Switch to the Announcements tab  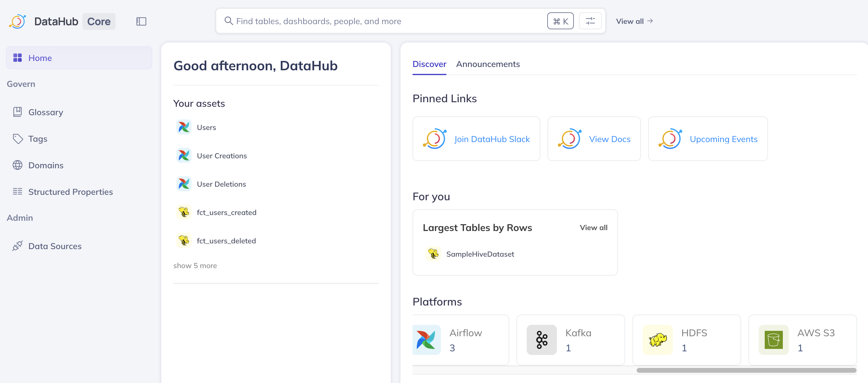coord(487,64)
